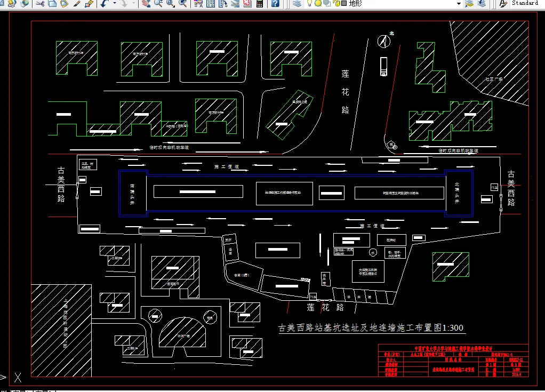Viewport: 545px width, 392px height.
Task: Open the Standard text style combo box
Action: [x=527, y=3]
